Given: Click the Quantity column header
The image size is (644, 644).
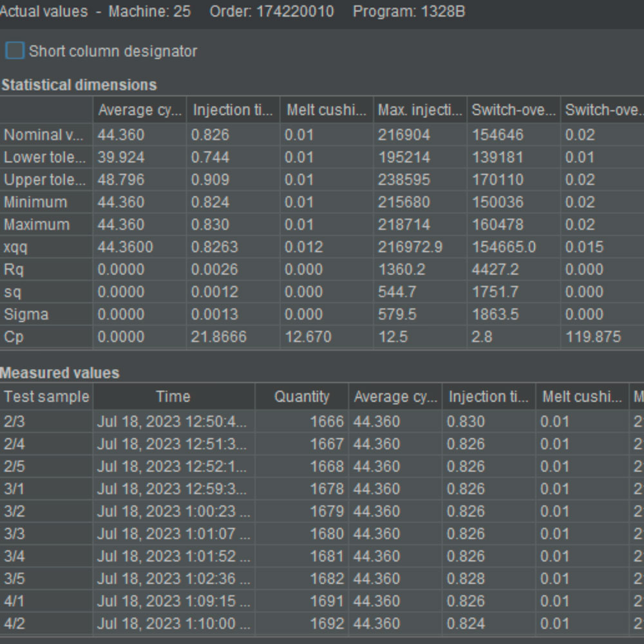Looking at the screenshot, I should click(x=301, y=397).
